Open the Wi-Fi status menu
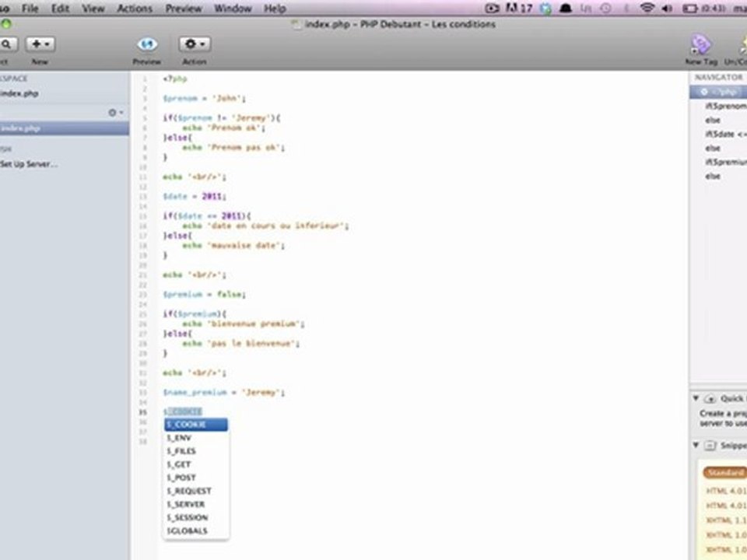This screenshot has width=747, height=560. pos(647,8)
